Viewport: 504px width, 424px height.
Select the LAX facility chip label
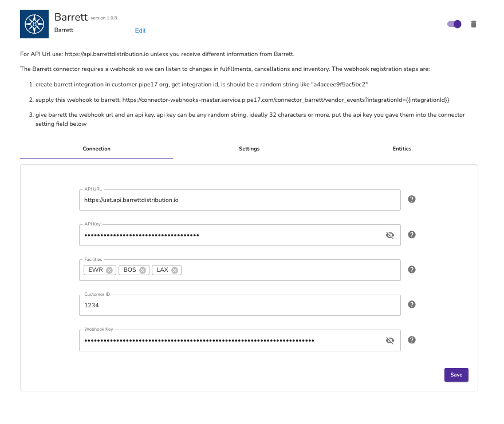point(162,270)
